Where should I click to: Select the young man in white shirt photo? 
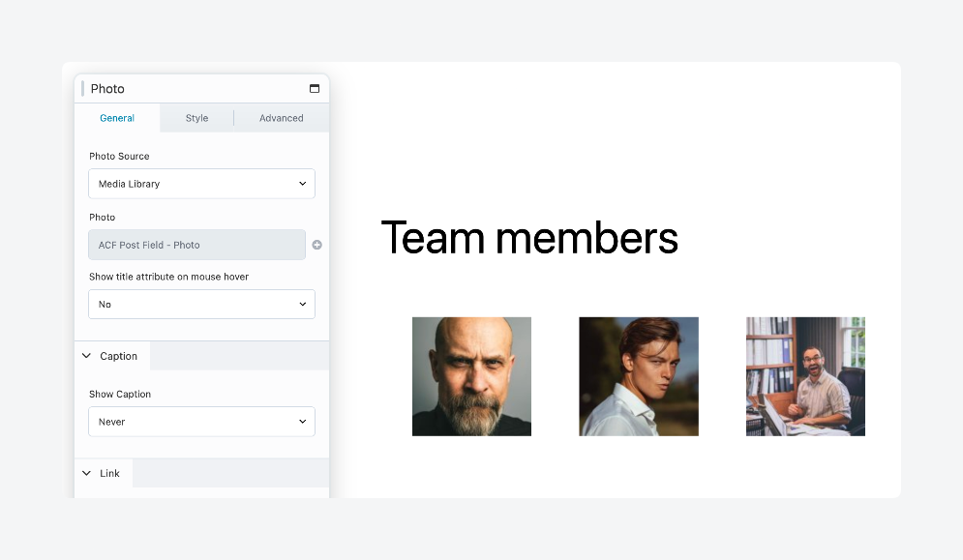tap(639, 376)
